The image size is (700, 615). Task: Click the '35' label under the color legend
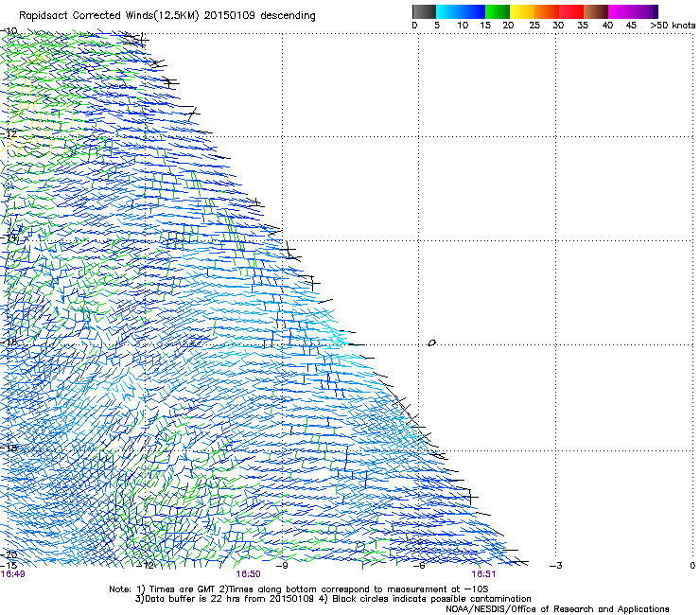583,26
